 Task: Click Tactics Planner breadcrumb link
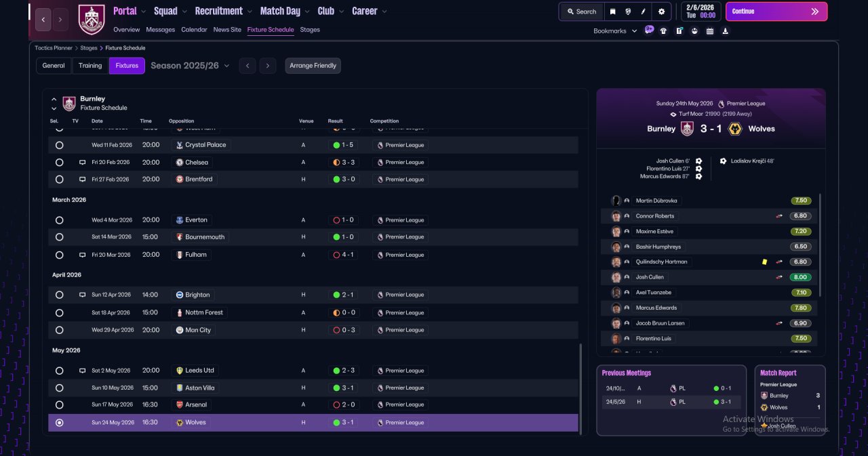click(x=54, y=48)
